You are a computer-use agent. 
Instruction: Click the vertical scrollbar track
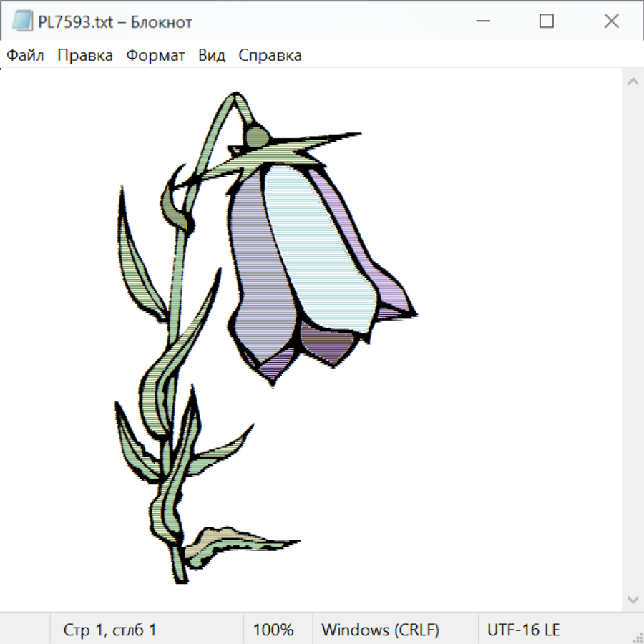pos(633,340)
